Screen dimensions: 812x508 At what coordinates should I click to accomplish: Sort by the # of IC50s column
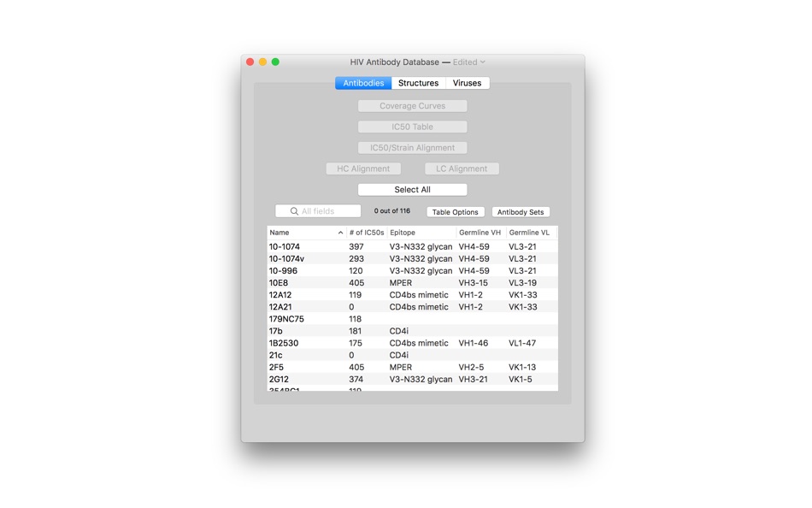pyautogui.click(x=367, y=233)
